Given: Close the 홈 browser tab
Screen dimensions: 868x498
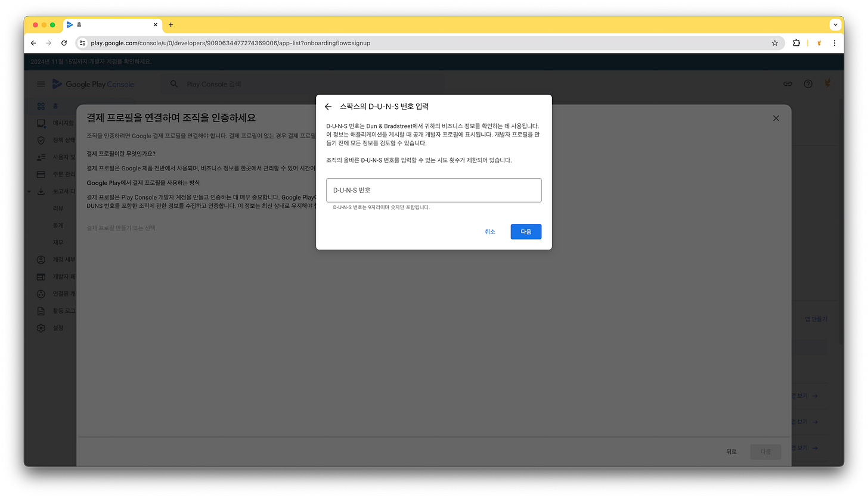Looking at the screenshot, I should [156, 25].
